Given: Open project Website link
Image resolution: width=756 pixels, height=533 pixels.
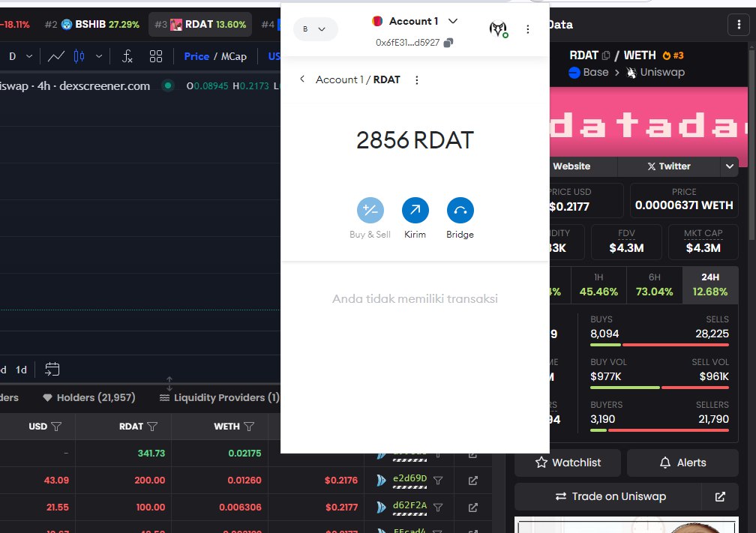Looking at the screenshot, I should pyautogui.click(x=571, y=166).
